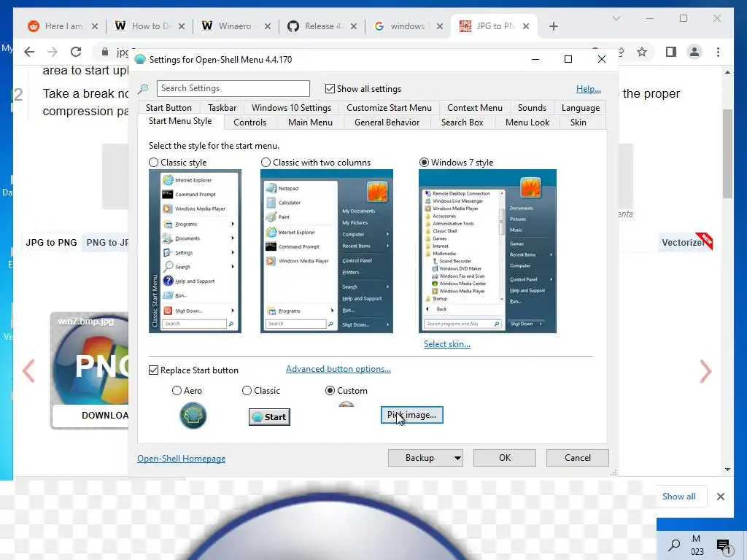Select Classic with two columns style
747x560 pixels.
(x=266, y=163)
